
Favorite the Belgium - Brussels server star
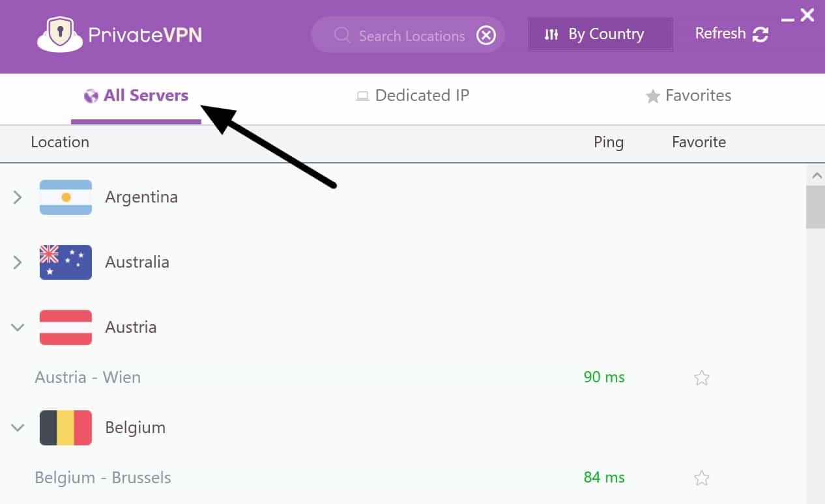coord(702,478)
